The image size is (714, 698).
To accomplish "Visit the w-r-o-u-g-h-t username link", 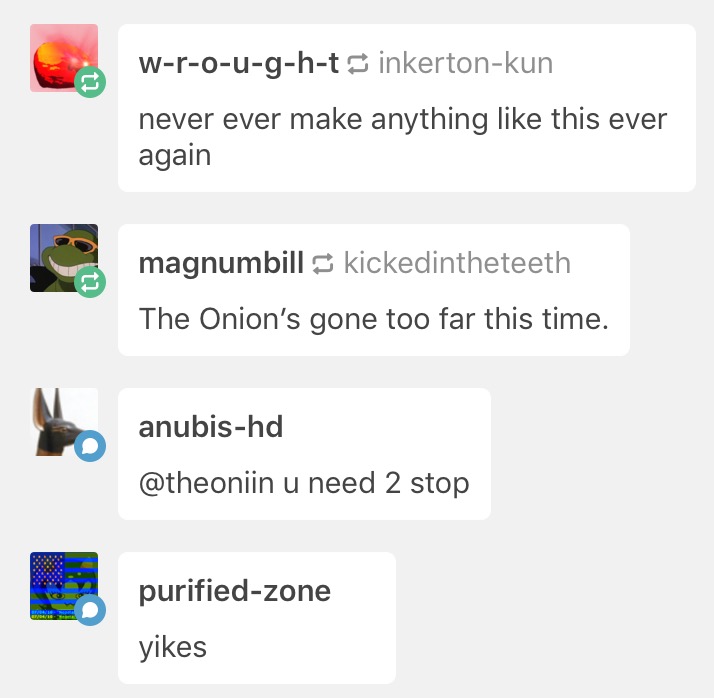I will pos(239,64).
